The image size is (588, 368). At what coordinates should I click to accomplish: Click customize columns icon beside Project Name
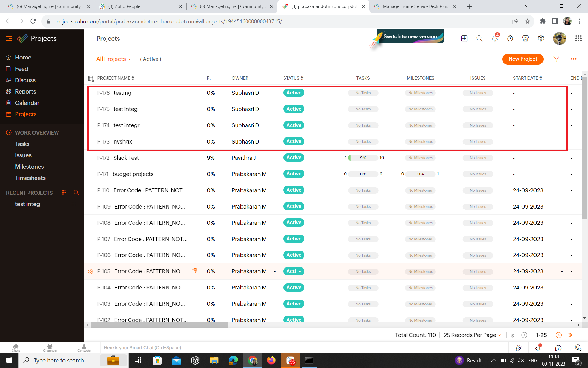(91, 79)
